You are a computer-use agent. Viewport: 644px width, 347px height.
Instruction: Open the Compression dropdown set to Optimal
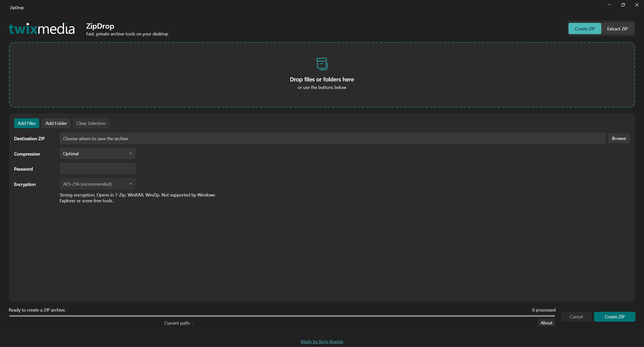coord(98,154)
